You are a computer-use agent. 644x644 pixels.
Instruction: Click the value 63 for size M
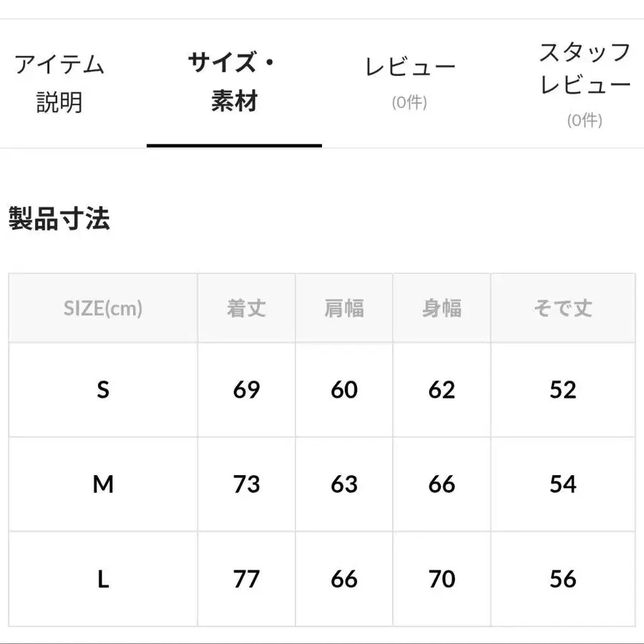pos(343,484)
